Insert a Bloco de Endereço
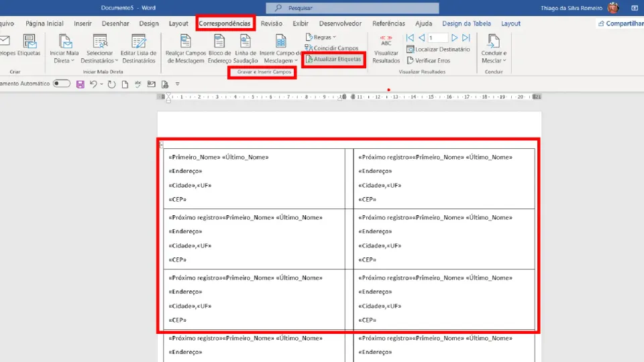 (219, 49)
